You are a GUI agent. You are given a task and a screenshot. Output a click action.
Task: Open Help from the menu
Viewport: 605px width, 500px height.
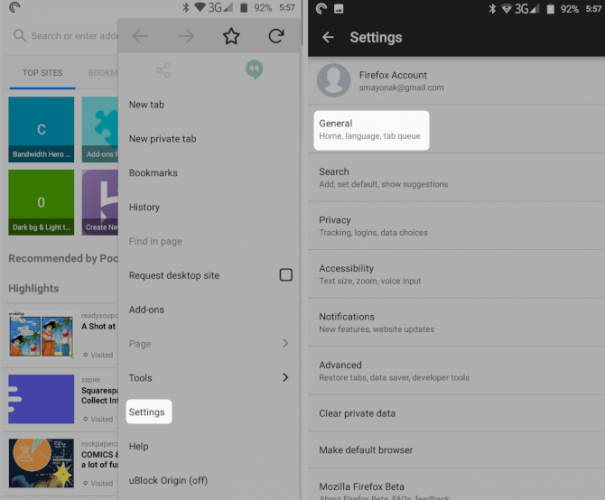pyautogui.click(x=209, y=446)
